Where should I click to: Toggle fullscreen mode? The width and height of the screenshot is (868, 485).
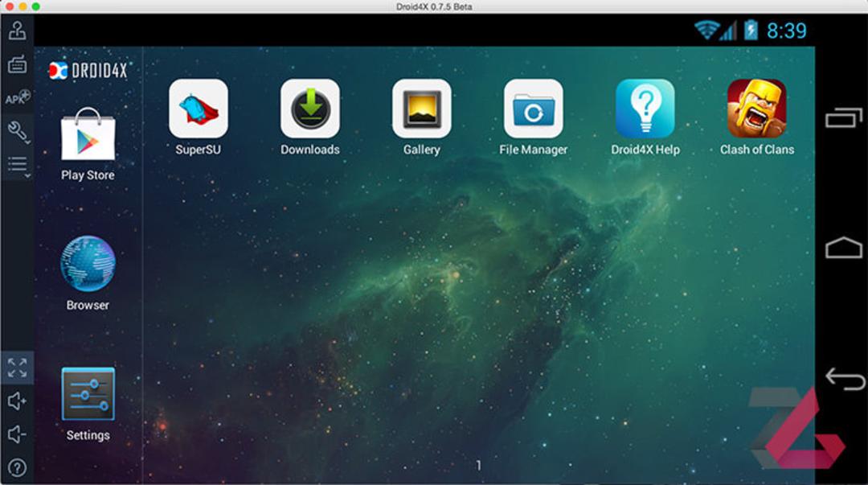pyautogui.click(x=17, y=368)
